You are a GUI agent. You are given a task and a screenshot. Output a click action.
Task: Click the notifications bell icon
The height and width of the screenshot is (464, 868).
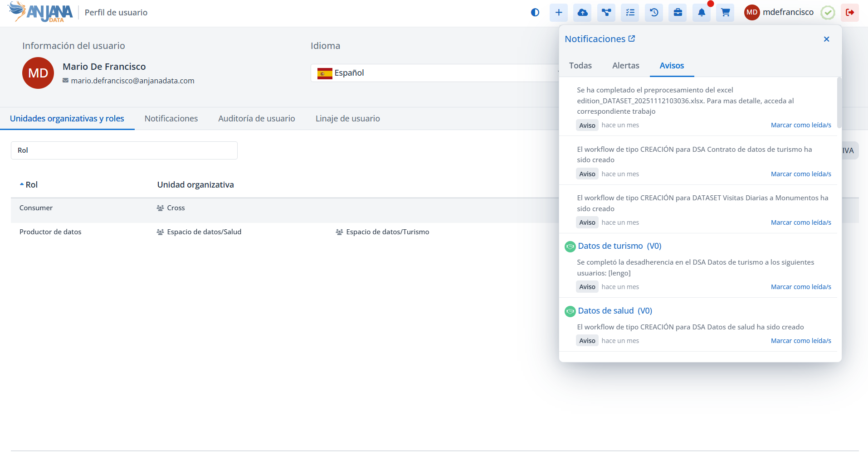click(x=702, y=13)
